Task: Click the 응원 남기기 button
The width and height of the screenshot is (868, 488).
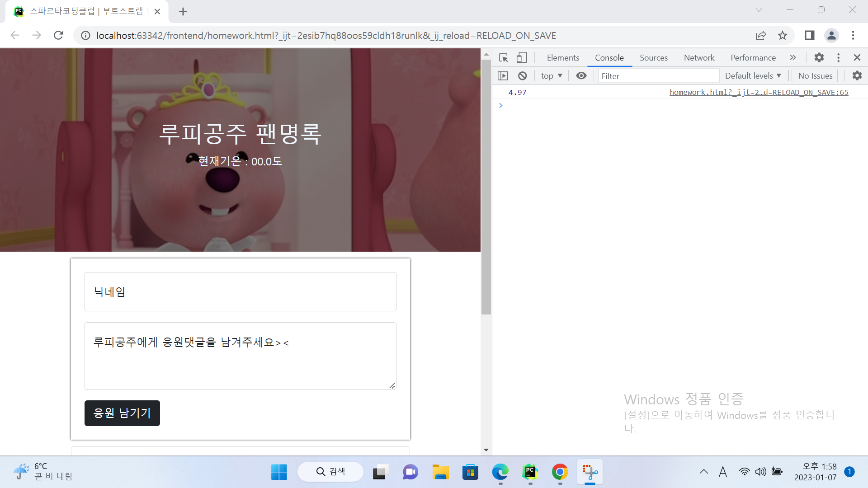Action: pyautogui.click(x=122, y=413)
